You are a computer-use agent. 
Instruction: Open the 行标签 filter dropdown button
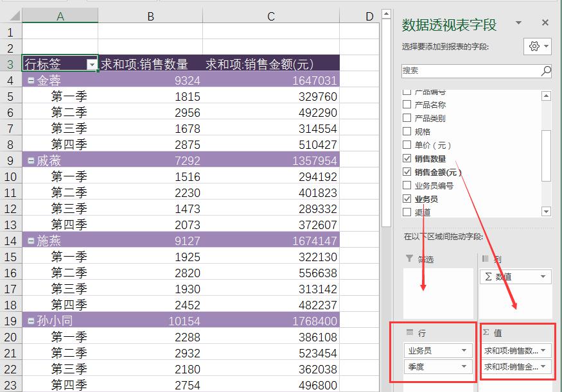pyautogui.click(x=92, y=64)
